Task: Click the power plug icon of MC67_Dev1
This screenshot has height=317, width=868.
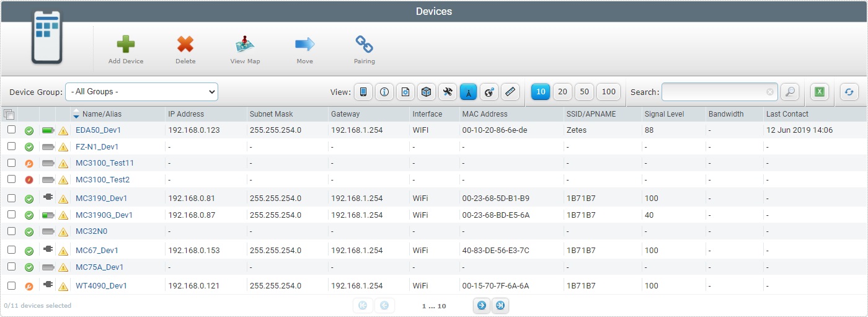Action: pyautogui.click(x=48, y=249)
